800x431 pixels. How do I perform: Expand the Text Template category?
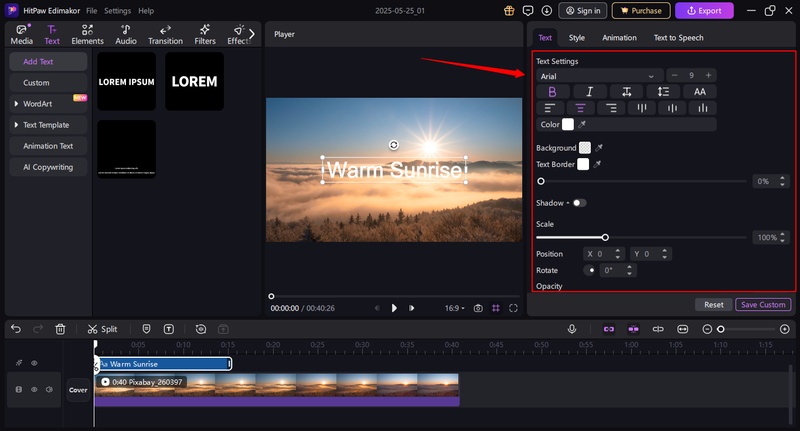pos(16,125)
